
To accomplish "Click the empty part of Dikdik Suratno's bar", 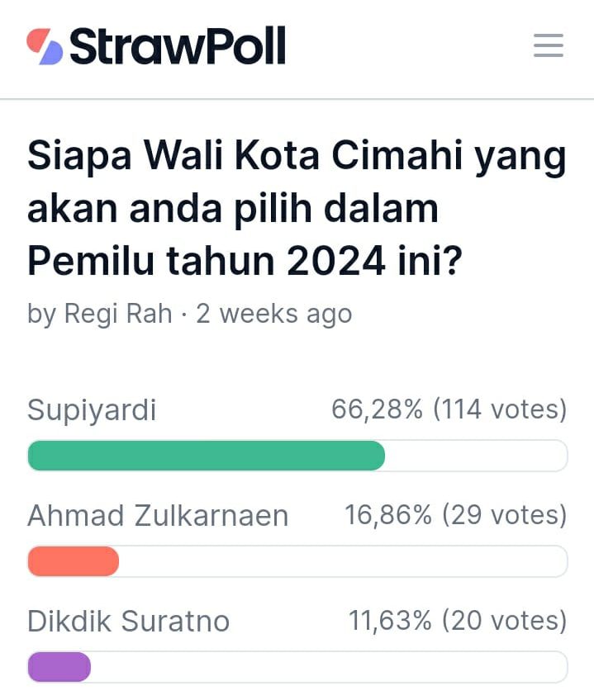I will [x=329, y=666].
